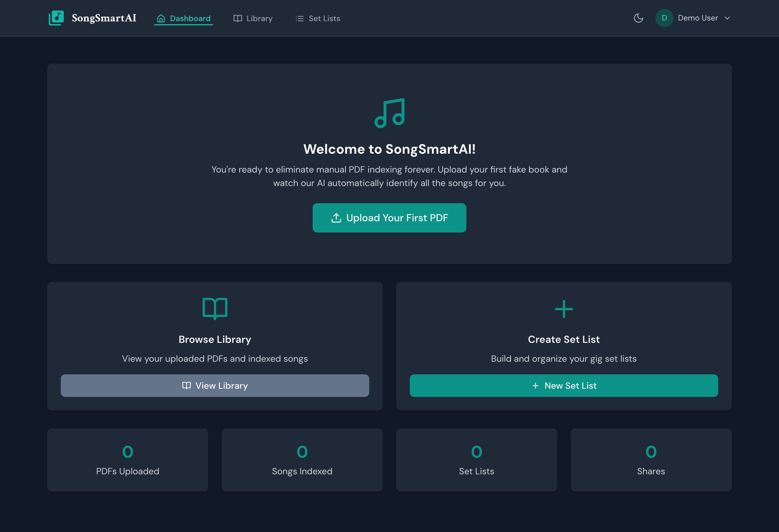Click the View Library button

click(x=215, y=386)
